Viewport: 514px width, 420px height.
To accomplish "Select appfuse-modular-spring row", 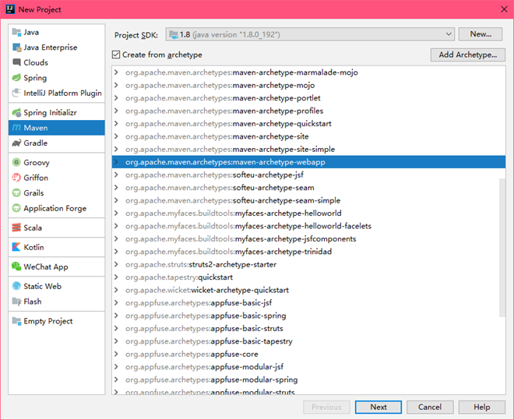I will coord(308,379).
